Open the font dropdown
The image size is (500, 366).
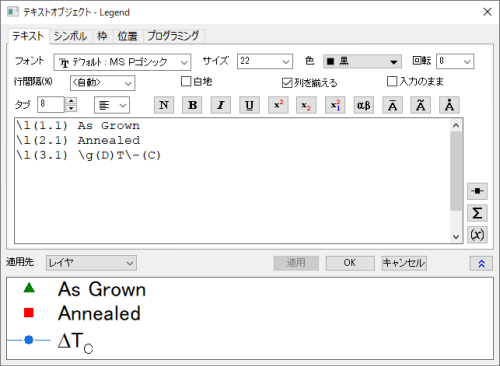pyautogui.click(x=122, y=62)
